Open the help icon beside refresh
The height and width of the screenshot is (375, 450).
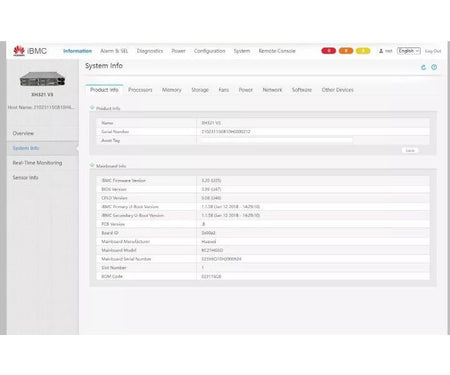point(434,67)
